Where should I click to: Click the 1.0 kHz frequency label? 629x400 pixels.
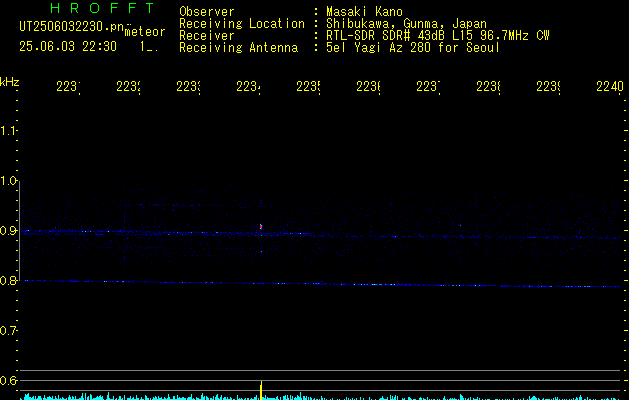coord(8,181)
